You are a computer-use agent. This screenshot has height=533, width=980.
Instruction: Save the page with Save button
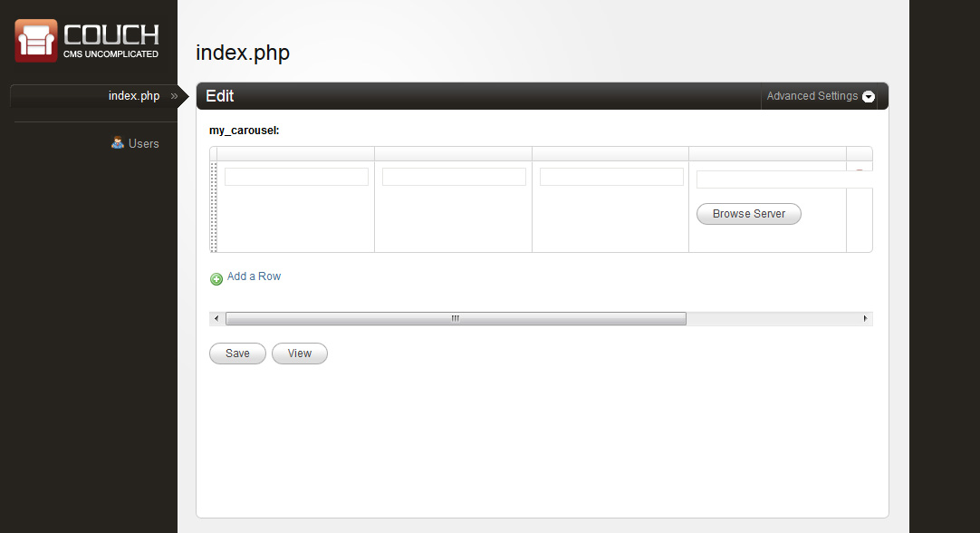[237, 354]
